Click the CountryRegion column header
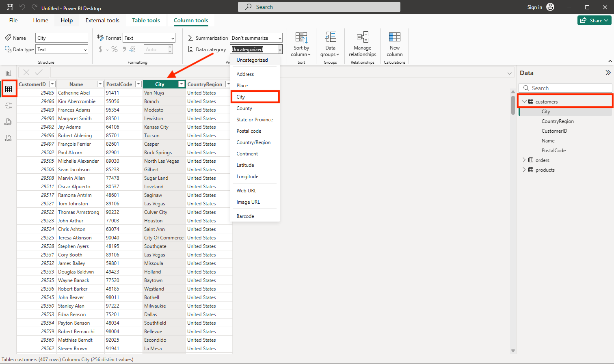Viewport: 614px width, 364px height. (x=205, y=84)
